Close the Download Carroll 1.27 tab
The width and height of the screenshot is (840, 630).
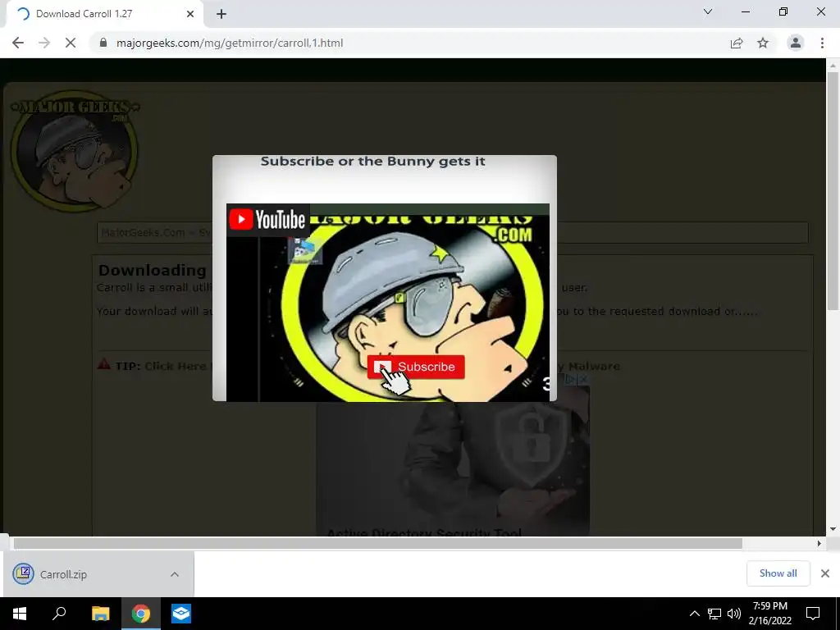(190, 14)
